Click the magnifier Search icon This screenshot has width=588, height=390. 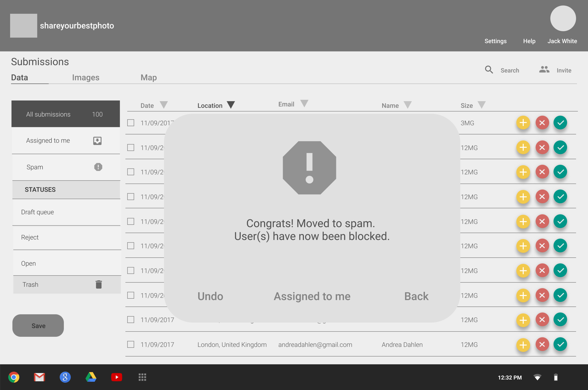(x=489, y=70)
